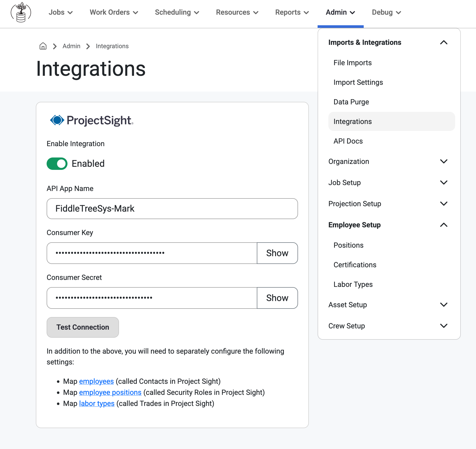The width and height of the screenshot is (476, 449).
Task: Click the Integrations breadcrumb text
Action: 112,46
